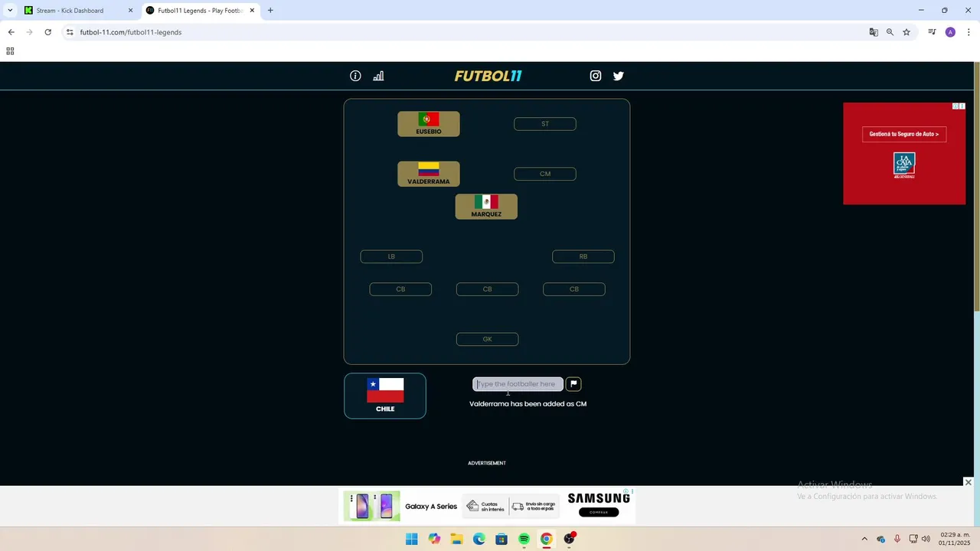Select the Valderrama player card
The width and height of the screenshot is (980, 551).
429,174
